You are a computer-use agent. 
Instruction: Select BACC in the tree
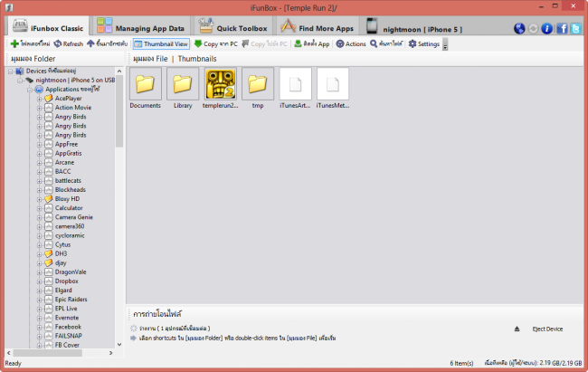[x=62, y=172]
